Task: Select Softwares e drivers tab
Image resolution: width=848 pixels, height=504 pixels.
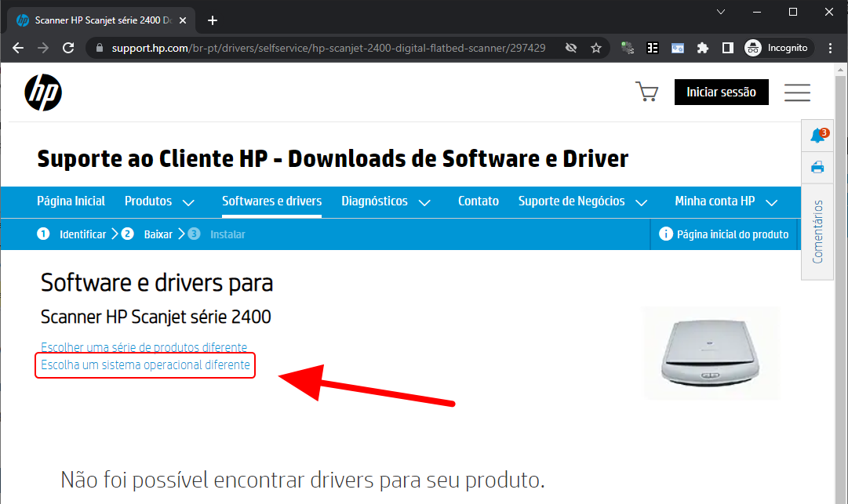Action: tap(271, 201)
